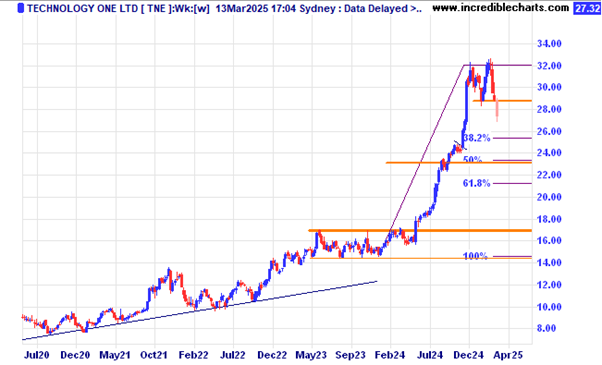This screenshot has height=365, width=602.
Task: Select the 20.00 price axis label
Action: click(x=549, y=197)
